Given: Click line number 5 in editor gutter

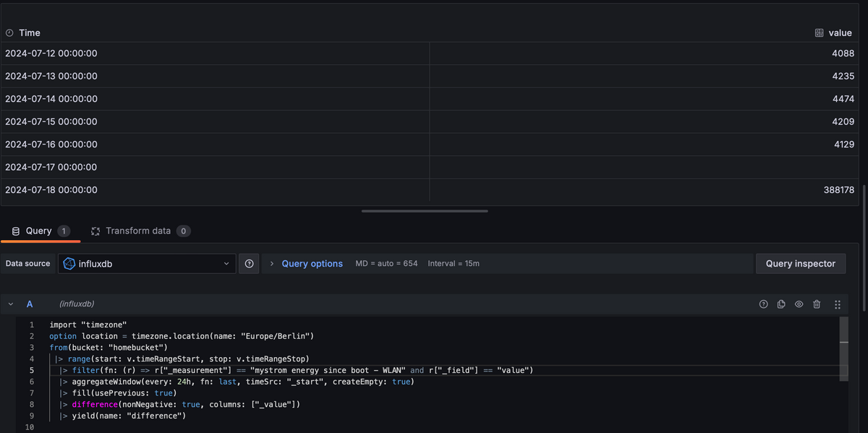Looking at the screenshot, I should (x=31, y=371).
